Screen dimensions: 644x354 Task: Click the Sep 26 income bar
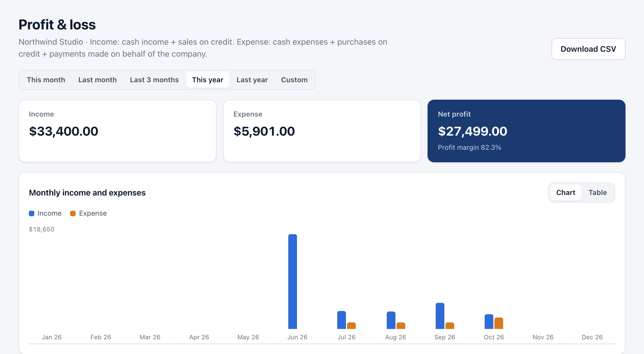pos(440,316)
